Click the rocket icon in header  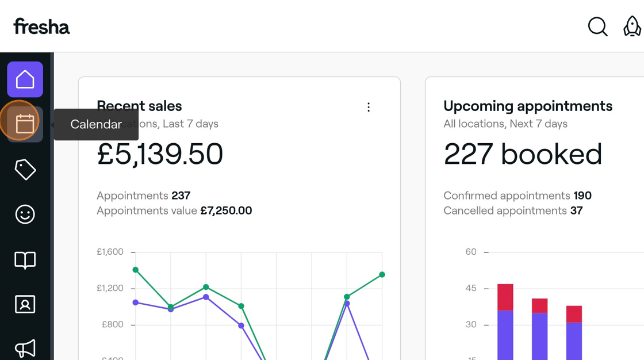pos(632,26)
